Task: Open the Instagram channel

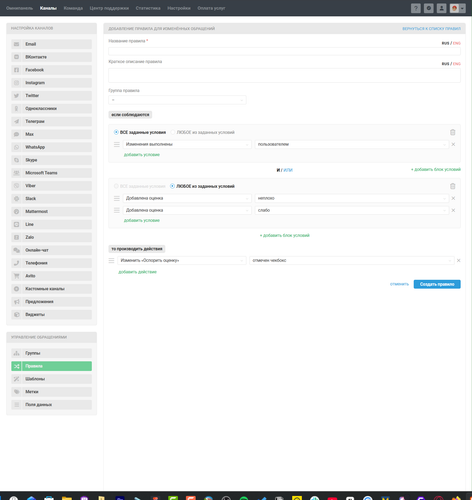Action: pyautogui.click(x=51, y=83)
